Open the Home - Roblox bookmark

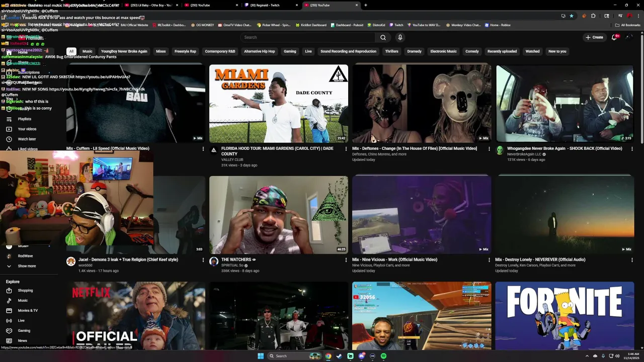point(498,25)
